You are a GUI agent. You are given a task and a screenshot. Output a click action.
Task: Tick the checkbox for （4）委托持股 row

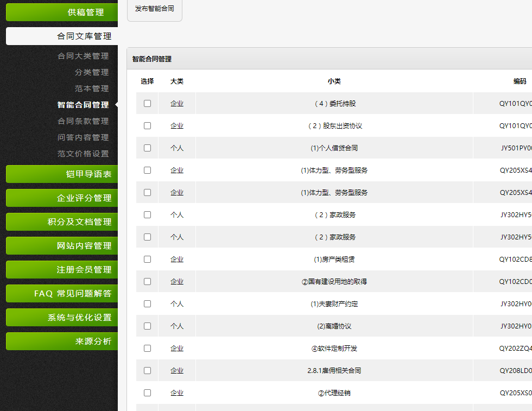(147, 104)
